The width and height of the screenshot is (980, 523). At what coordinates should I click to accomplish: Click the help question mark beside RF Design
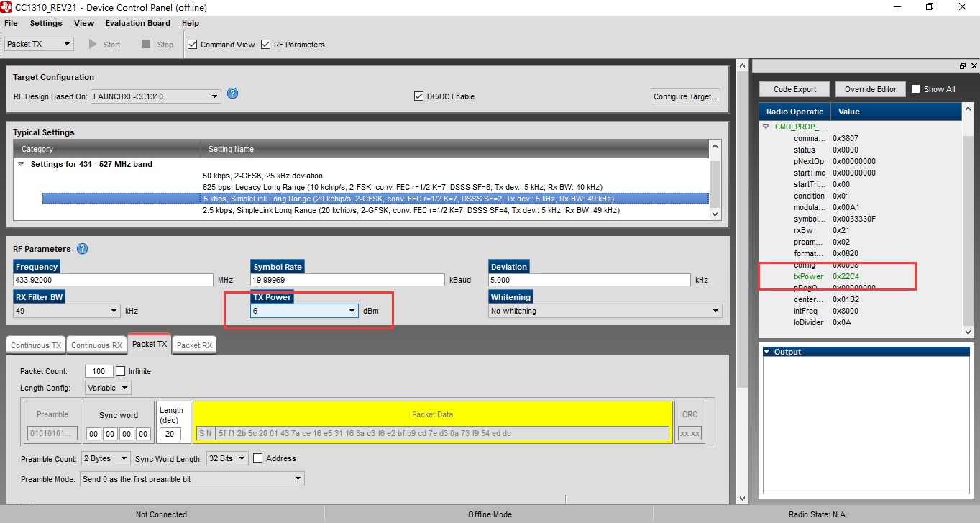tap(232, 93)
